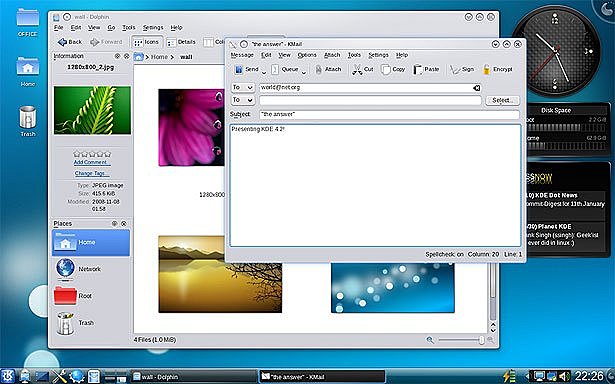The image size is (615, 384).
Task: Set the star rating in Information panel
Action: [x=92, y=154]
